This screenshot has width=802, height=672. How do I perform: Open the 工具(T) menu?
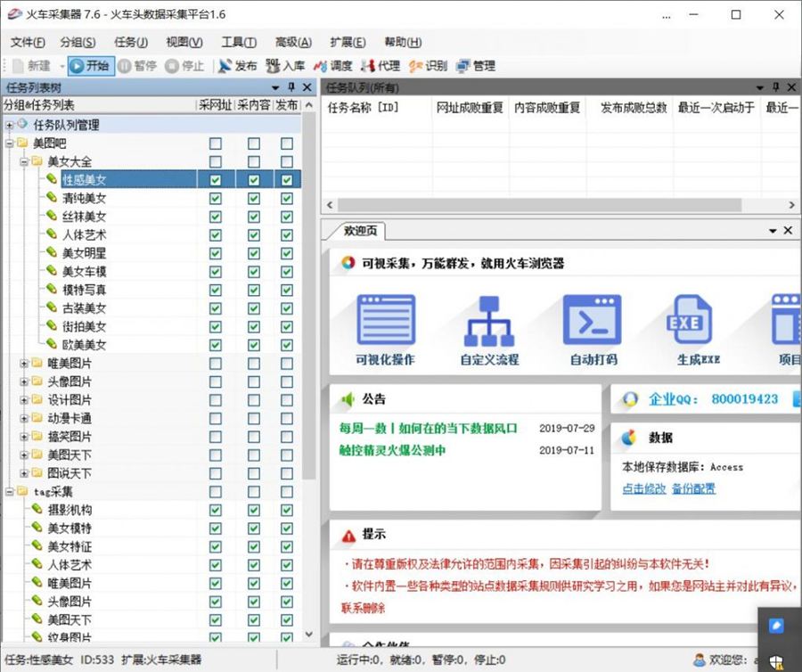pyautogui.click(x=238, y=42)
